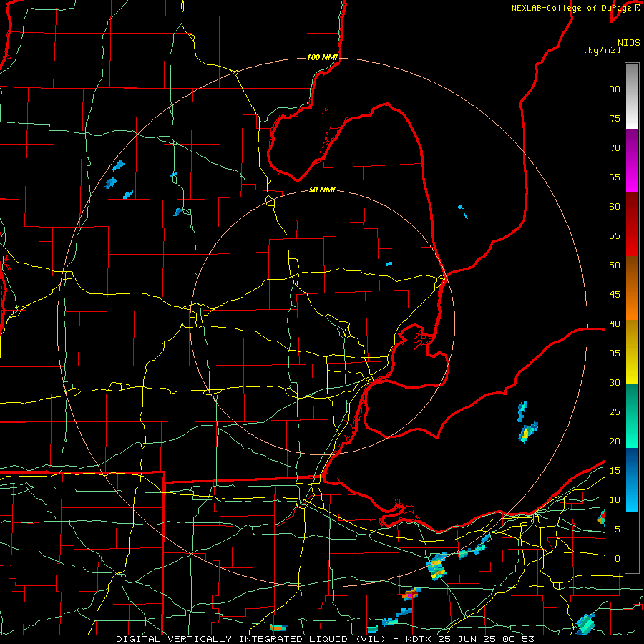Click the KDTX station identifier in caption
The image size is (644, 644).
pyautogui.click(x=420, y=639)
